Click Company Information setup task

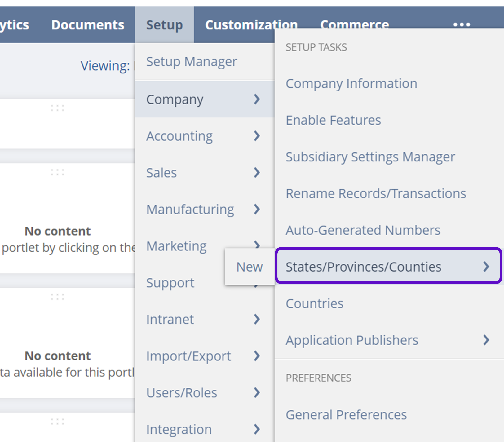pos(351,83)
